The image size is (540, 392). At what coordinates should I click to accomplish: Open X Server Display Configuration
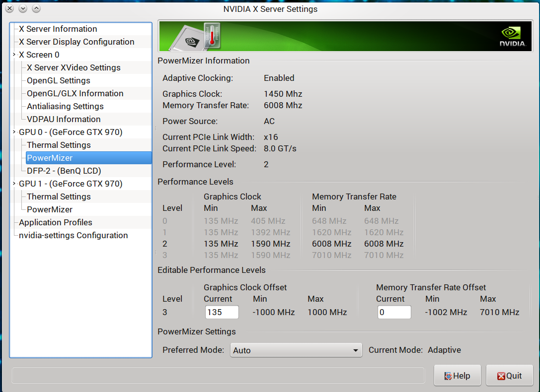click(x=77, y=42)
